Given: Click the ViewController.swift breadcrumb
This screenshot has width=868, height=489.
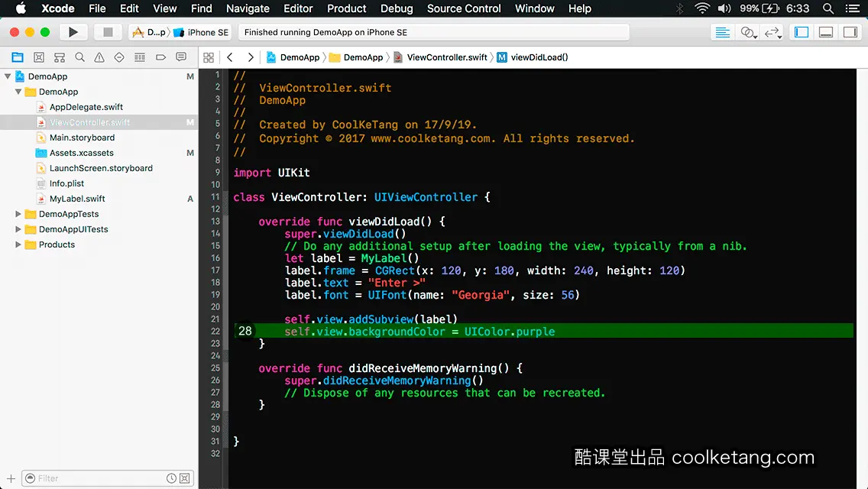Looking at the screenshot, I should (x=440, y=57).
